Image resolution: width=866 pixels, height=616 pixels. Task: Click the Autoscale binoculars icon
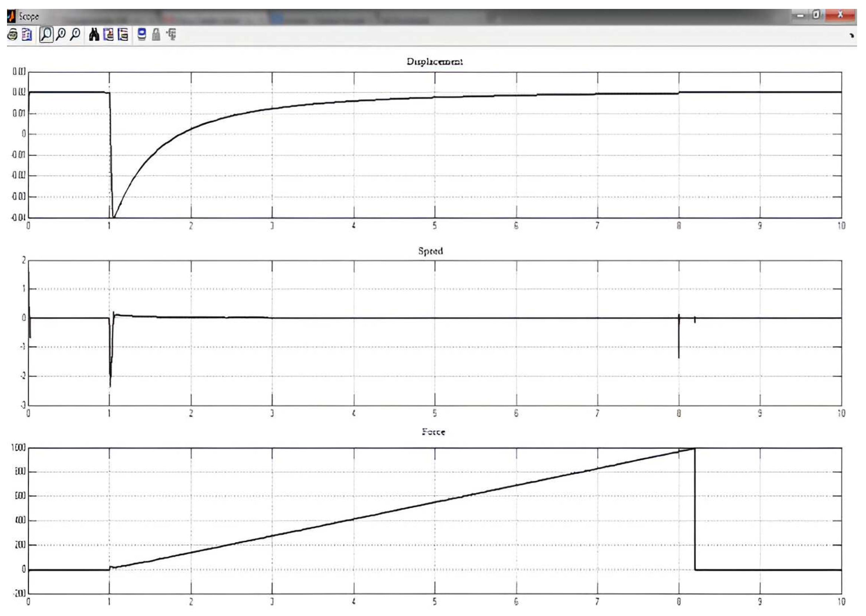tap(94, 35)
